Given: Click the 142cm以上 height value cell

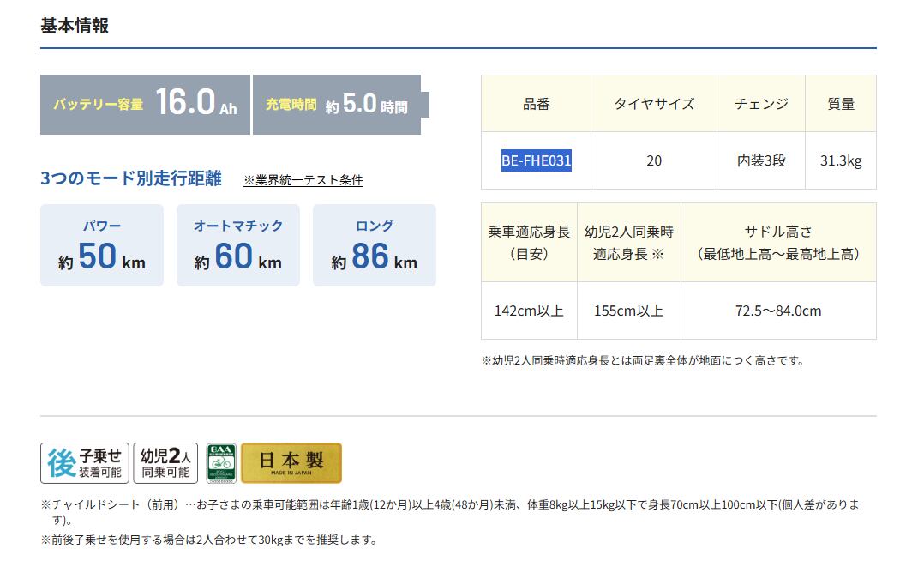Looking at the screenshot, I should pyautogui.click(x=529, y=311).
